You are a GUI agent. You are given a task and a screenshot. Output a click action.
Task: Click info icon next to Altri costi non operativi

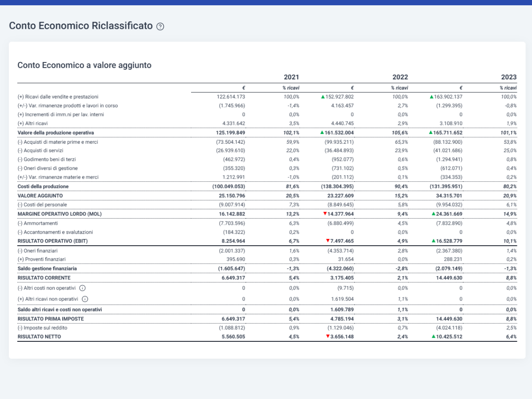pos(82,288)
